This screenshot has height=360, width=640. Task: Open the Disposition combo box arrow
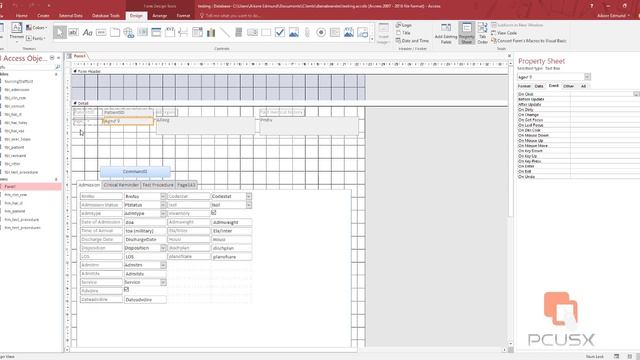[163, 248]
